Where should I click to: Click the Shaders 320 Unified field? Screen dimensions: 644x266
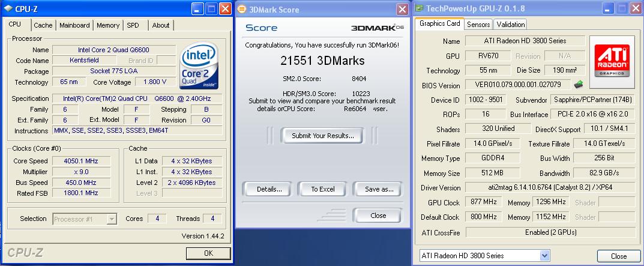tap(498, 128)
